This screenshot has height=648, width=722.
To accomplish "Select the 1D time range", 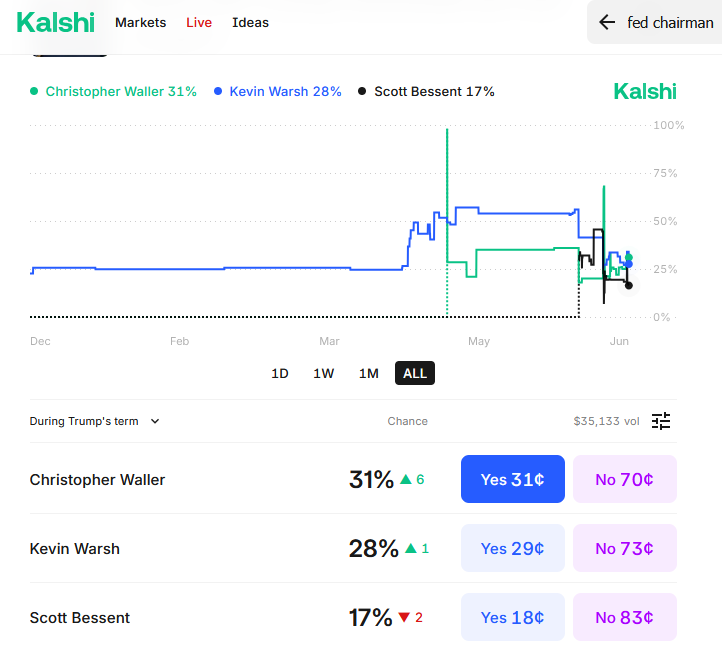I will pyautogui.click(x=280, y=374).
